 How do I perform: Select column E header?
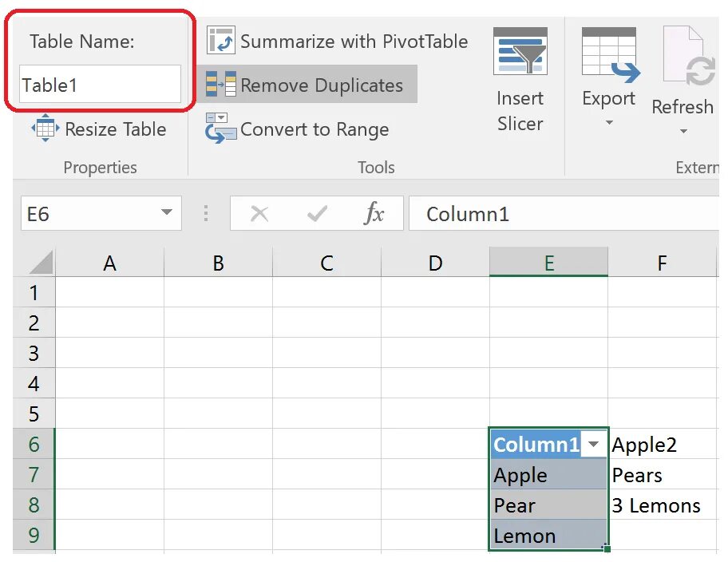[548, 263]
